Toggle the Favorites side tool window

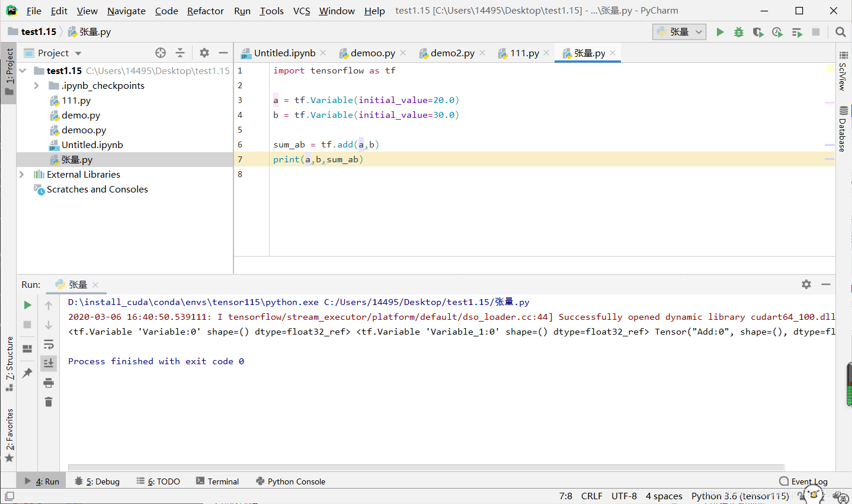(x=9, y=435)
